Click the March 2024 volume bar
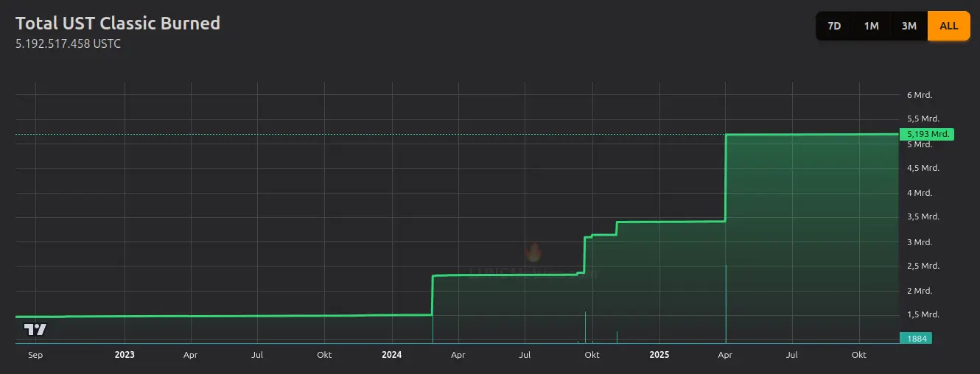 point(432,328)
